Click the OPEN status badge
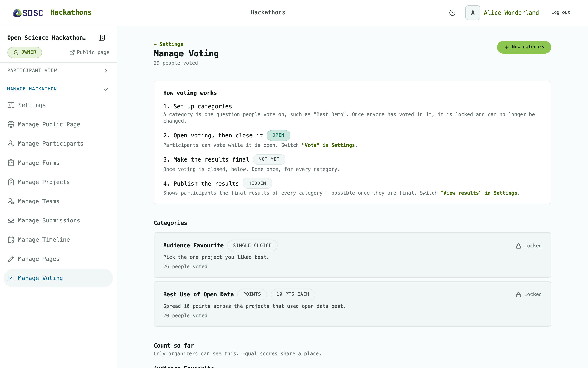Image resolution: width=588 pixels, height=368 pixels. click(x=278, y=135)
